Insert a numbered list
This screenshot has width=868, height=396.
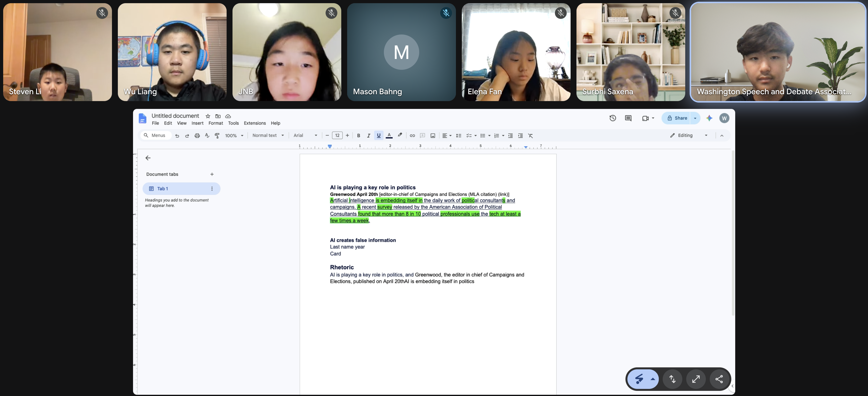(496, 136)
